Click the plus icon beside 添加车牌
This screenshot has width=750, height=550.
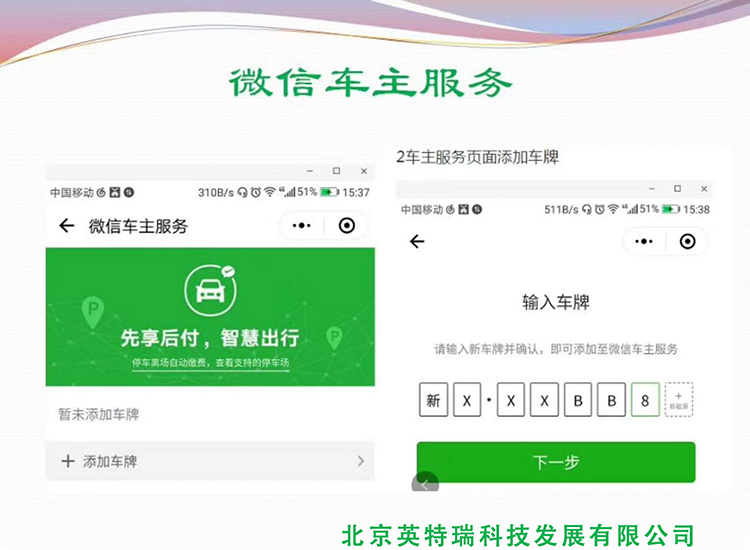(68, 461)
